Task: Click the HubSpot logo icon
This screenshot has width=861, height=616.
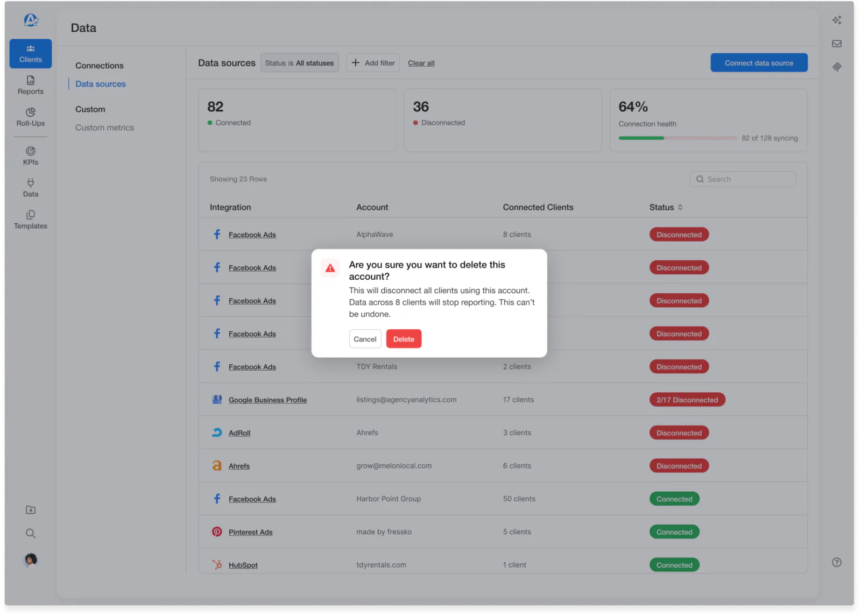Action: (x=217, y=565)
